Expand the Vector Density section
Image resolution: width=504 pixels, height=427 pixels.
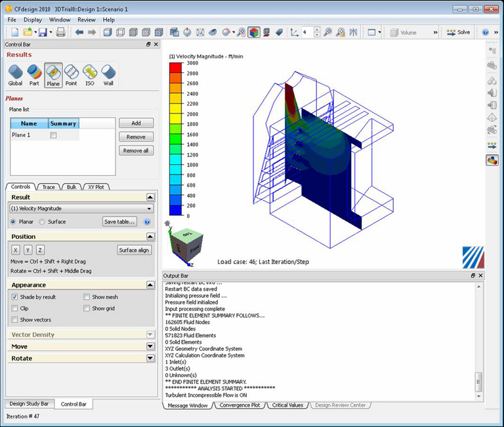coord(150,335)
